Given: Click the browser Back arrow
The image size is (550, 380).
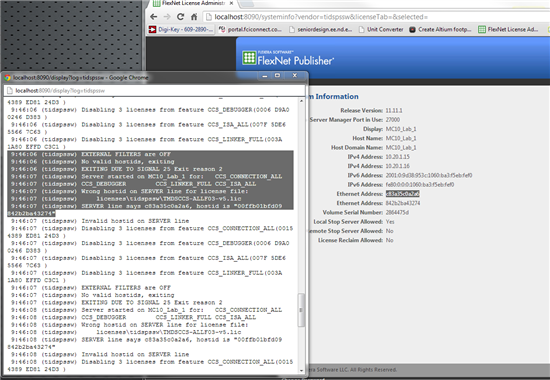Looking at the screenshot, I should (x=153, y=16).
